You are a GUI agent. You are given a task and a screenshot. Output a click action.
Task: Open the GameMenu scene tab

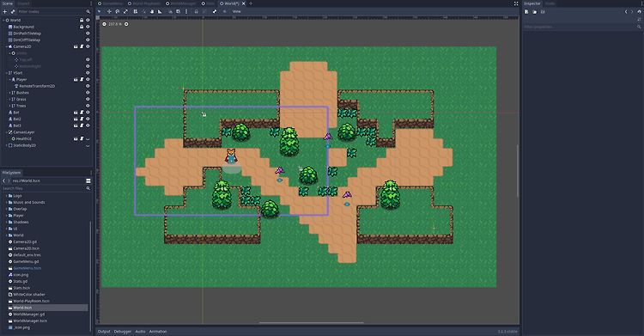[x=110, y=3]
